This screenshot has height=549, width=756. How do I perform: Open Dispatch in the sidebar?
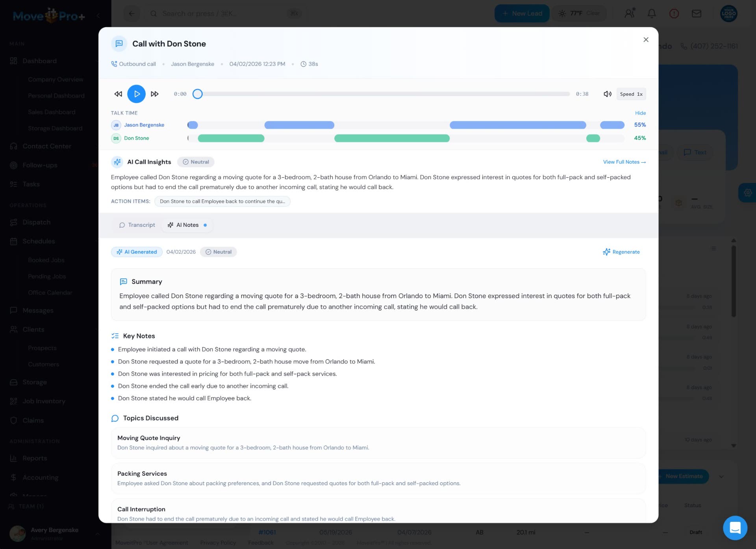(x=37, y=222)
